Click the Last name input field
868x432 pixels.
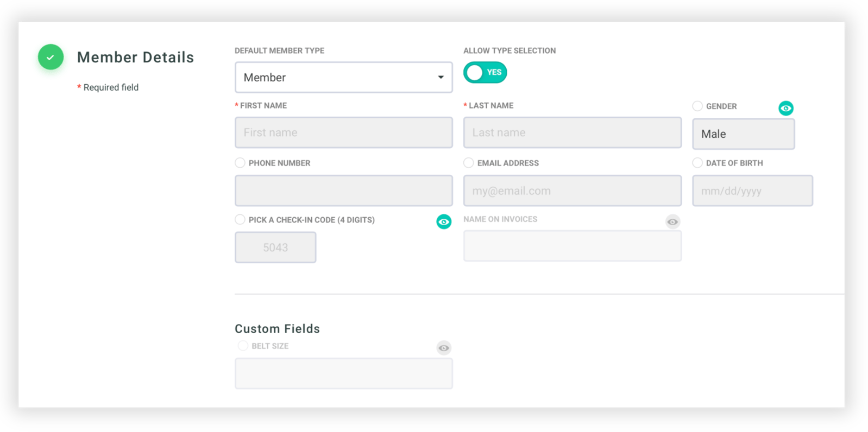573,132
